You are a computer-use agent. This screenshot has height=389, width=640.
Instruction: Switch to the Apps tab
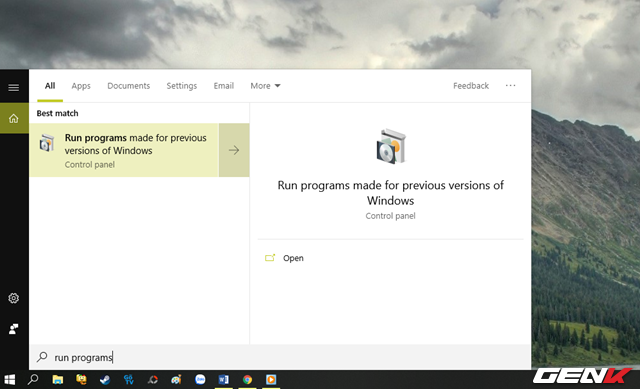point(81,86)
